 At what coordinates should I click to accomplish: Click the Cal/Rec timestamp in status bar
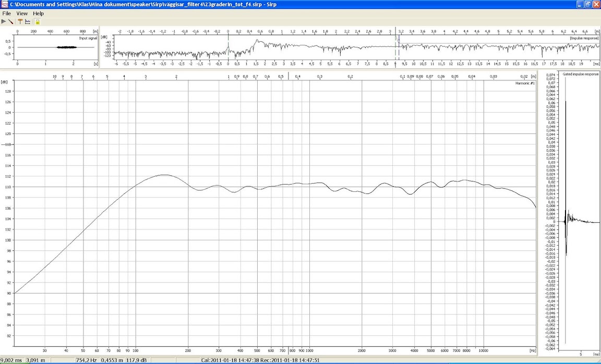tap(260, 360)
